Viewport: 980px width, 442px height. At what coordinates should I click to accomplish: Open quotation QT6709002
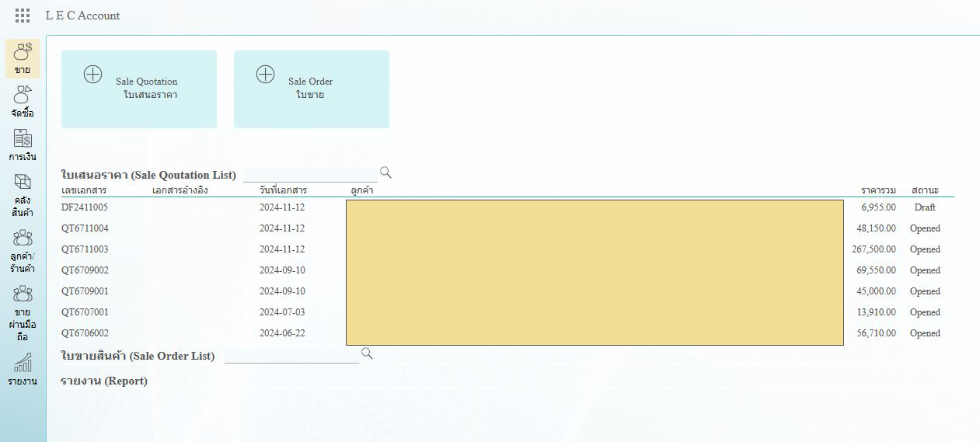[85, 270]
